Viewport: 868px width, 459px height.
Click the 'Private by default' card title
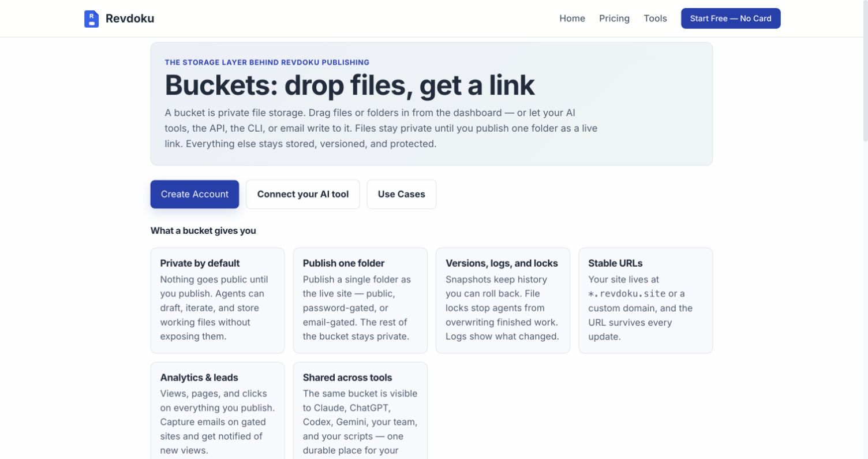[x=200, y=263]
